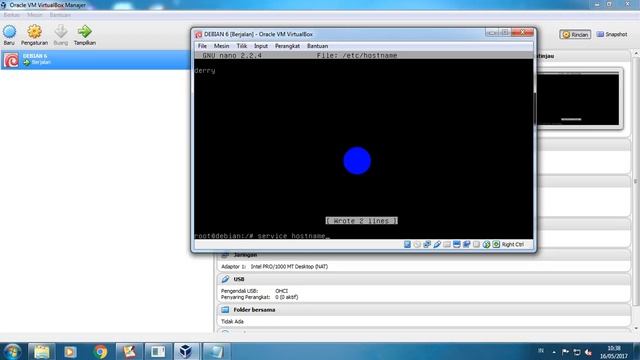Click the shared folders status icon

pyautogui.click(x=447, y=244)
